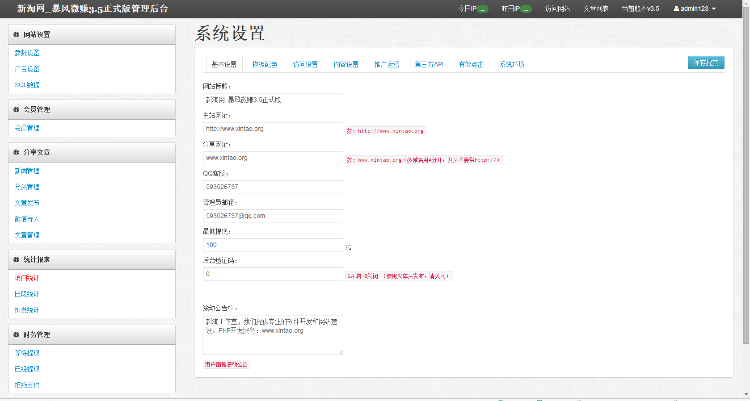Click the share URL field containing www.xintao.org
750x401 pixels.
click(x=273, y=158)
